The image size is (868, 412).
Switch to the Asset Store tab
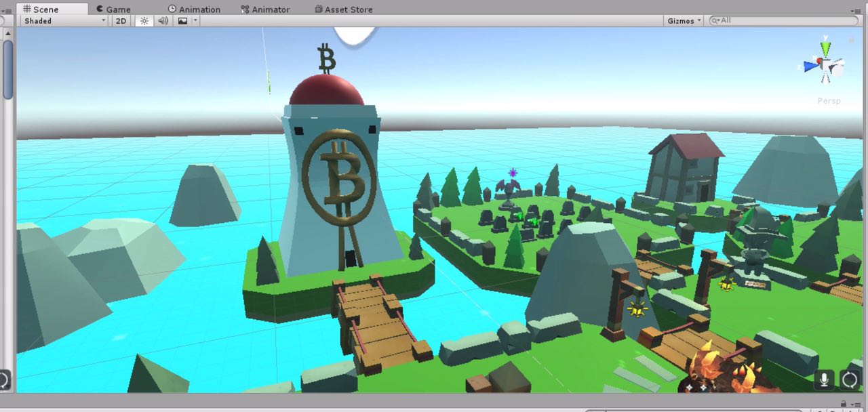[343, 9]
